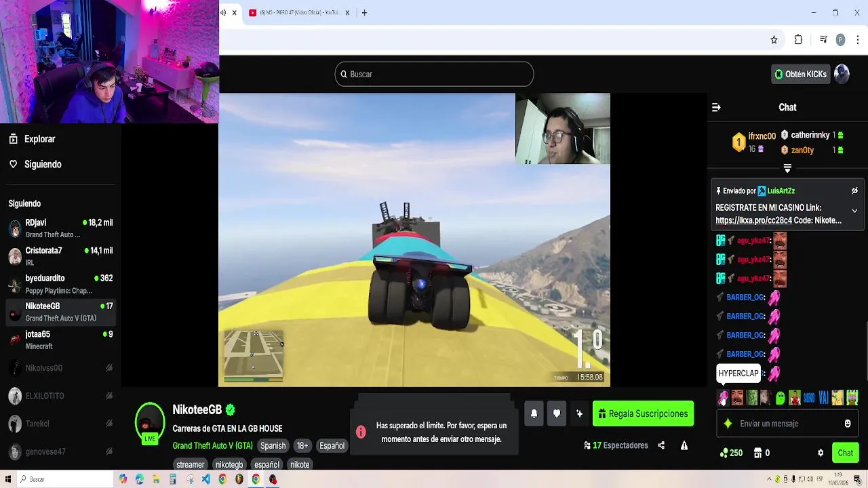This screenshot has height=488, width=868.
Task: Open Visual Studio Code from taskbar
Action: (206, 479)
